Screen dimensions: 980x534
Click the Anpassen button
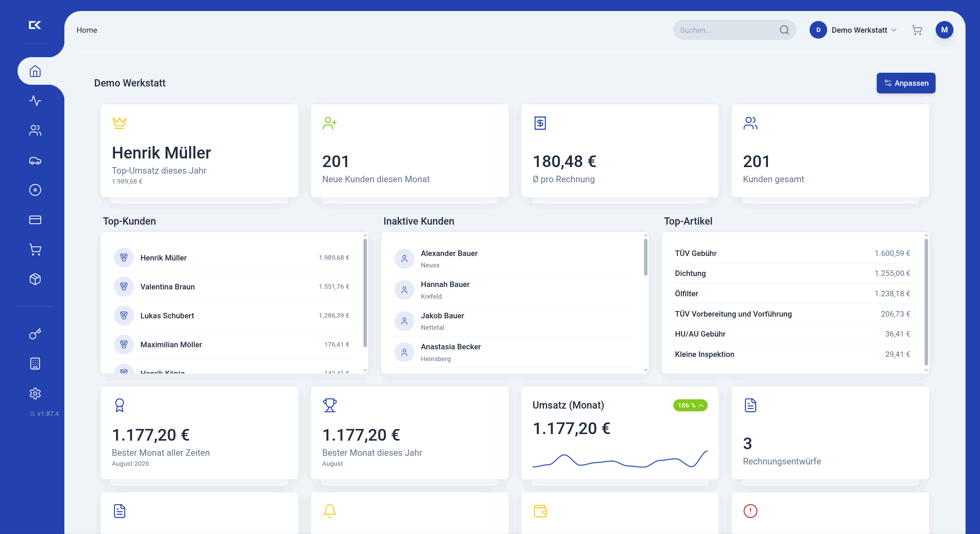[906, 83]
